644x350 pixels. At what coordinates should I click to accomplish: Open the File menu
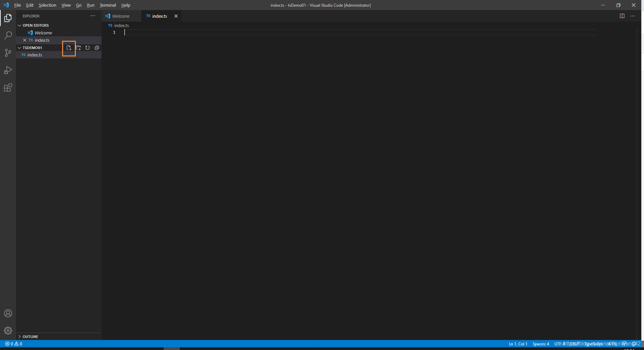tap(17, 5)
